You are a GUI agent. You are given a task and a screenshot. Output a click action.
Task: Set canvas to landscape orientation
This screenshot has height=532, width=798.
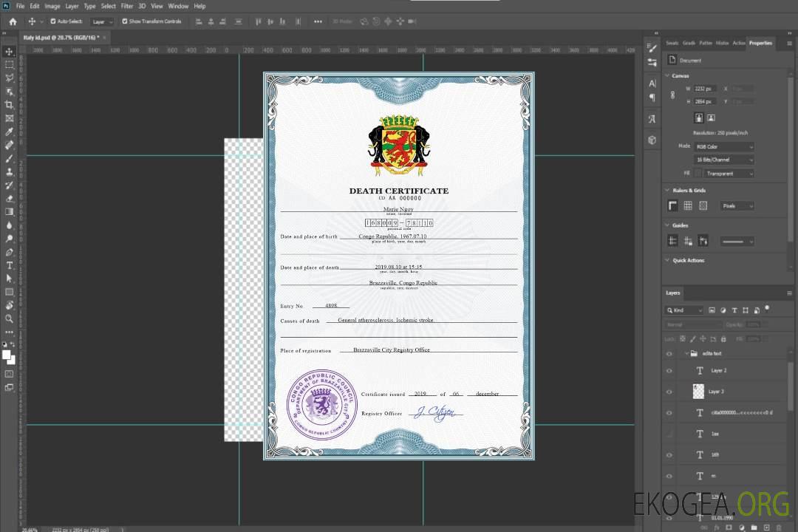tap(712, 118)
